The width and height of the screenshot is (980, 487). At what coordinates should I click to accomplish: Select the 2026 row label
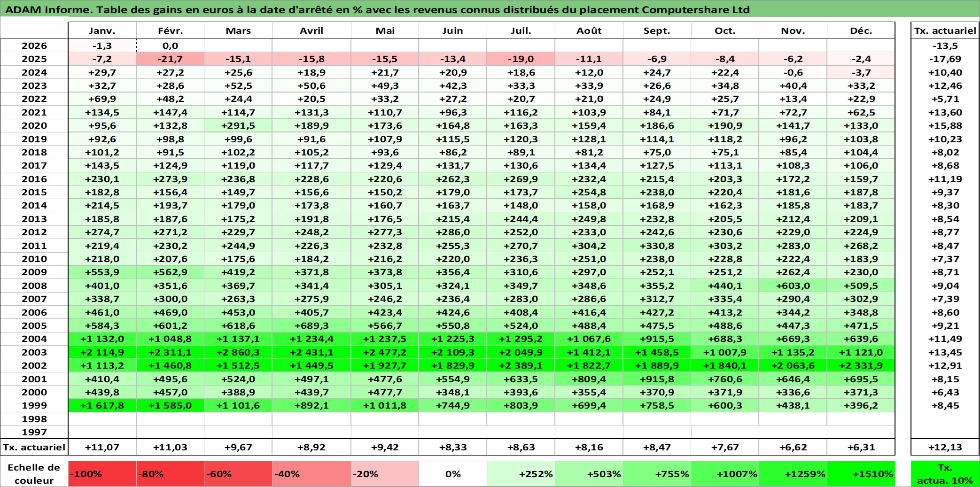click(34, 46)
